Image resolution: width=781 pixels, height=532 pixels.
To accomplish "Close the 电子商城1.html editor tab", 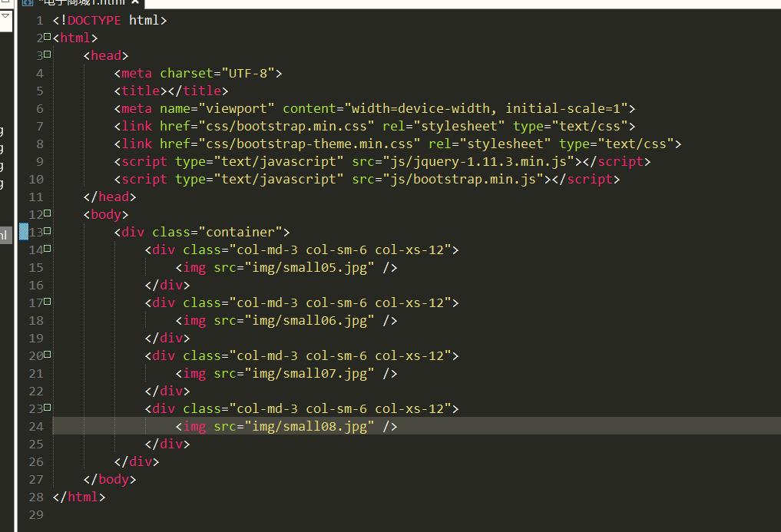I will pyautogui.click(x=135, y=2).
